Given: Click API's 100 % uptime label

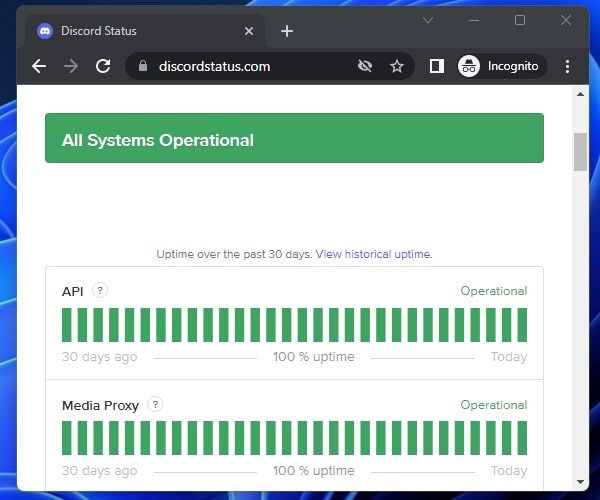Looking at the screenshot, I should (314, 357).
